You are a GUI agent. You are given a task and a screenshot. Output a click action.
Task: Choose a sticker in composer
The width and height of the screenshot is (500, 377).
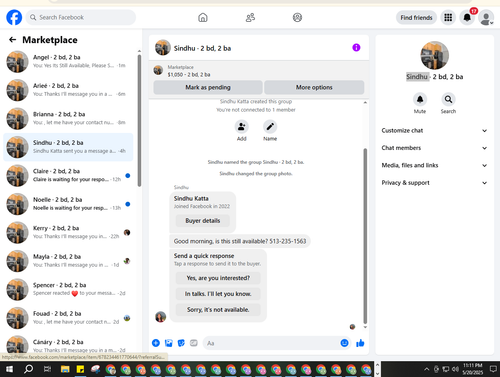click(x=181, y=343)
